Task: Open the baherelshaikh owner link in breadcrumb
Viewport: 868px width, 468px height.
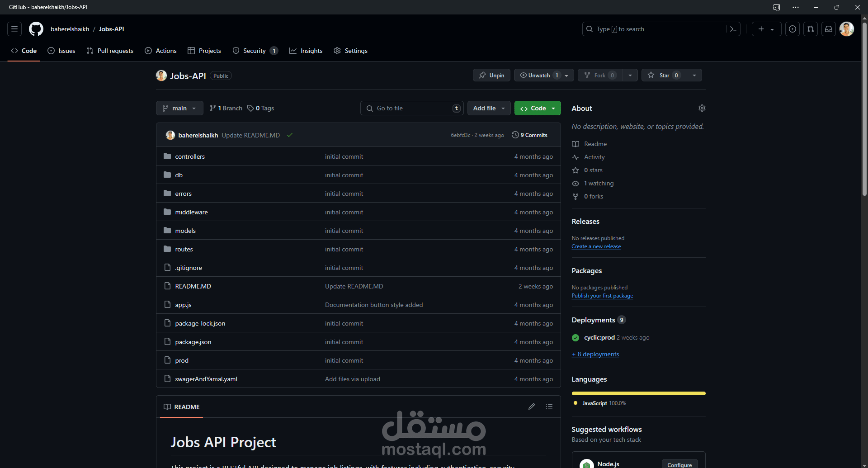Action: coord(70,29)
